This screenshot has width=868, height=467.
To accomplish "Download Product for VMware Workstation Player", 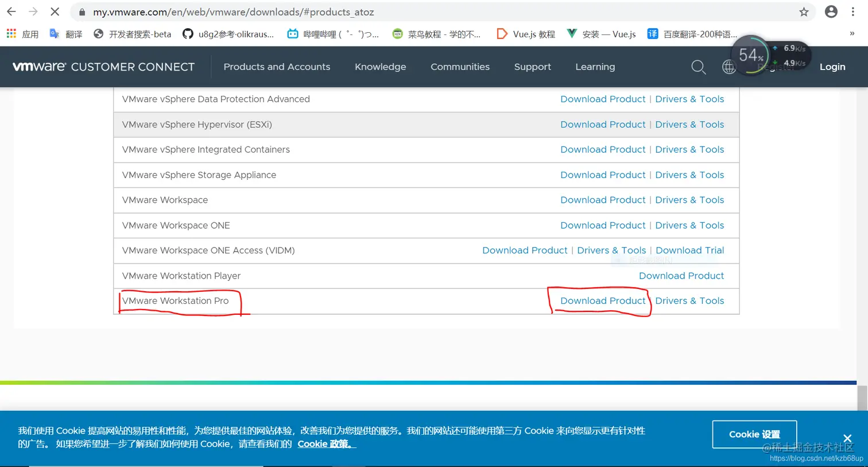I will tap(681, 276).
